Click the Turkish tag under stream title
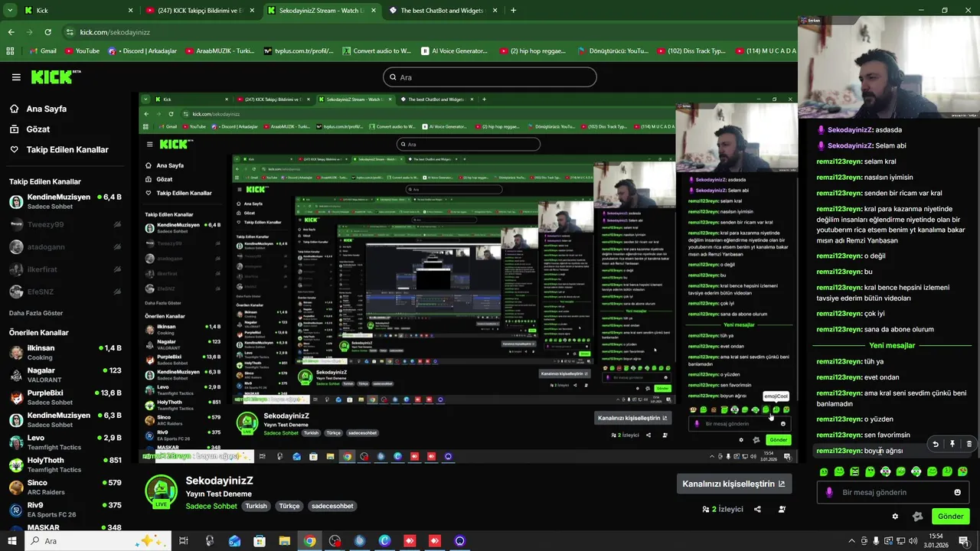This screenshot has width=980, height=551. click(x=256, y=506)
